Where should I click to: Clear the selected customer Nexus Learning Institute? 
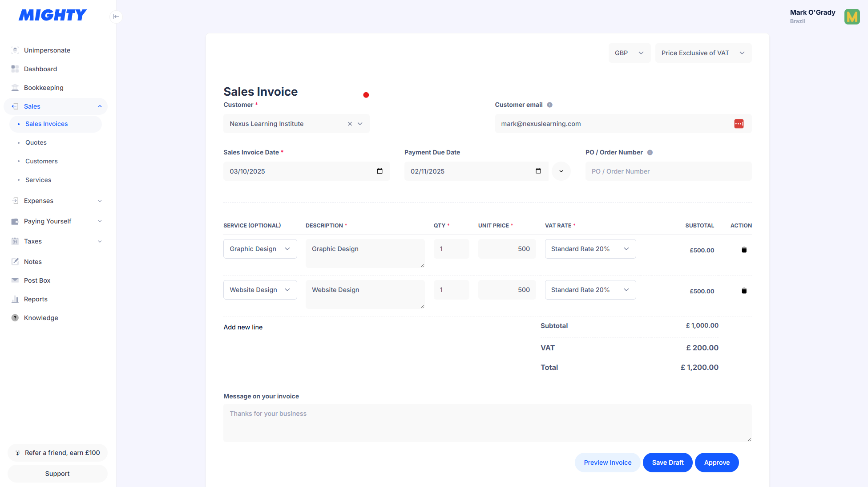[350, 124]
